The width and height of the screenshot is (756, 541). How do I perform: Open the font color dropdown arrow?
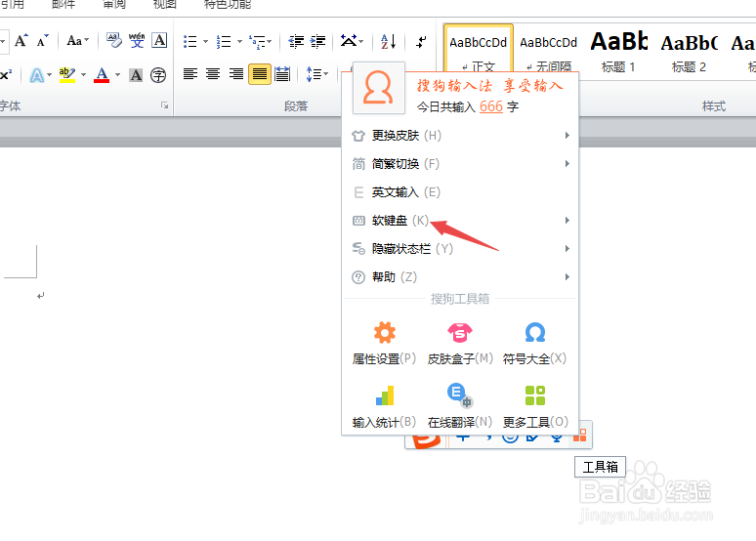(117, 75)
